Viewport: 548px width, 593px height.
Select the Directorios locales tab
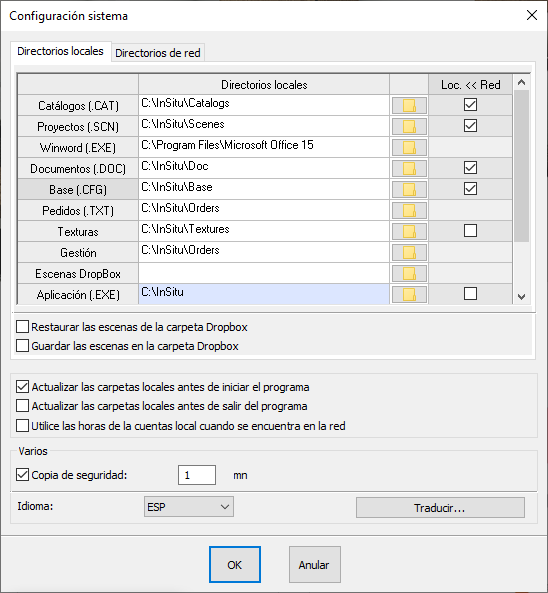pyautogui.click(x=61, y=51)
